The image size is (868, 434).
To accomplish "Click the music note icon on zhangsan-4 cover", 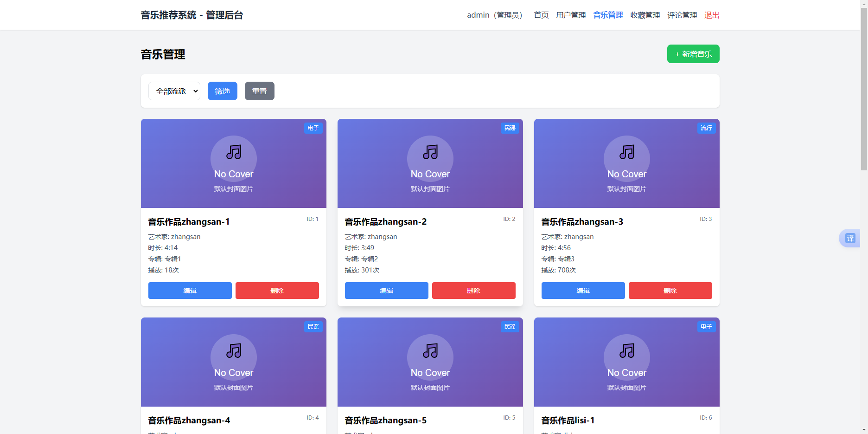I will coord(234,350).
